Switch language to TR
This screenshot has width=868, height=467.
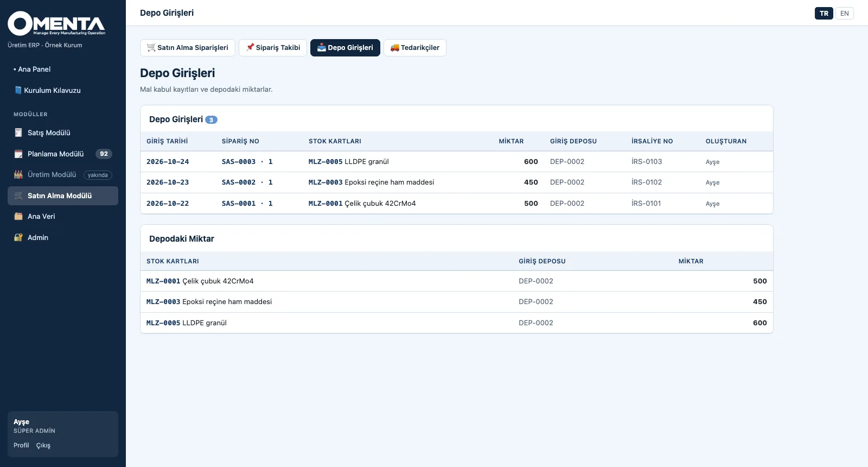tap(824, 13)
